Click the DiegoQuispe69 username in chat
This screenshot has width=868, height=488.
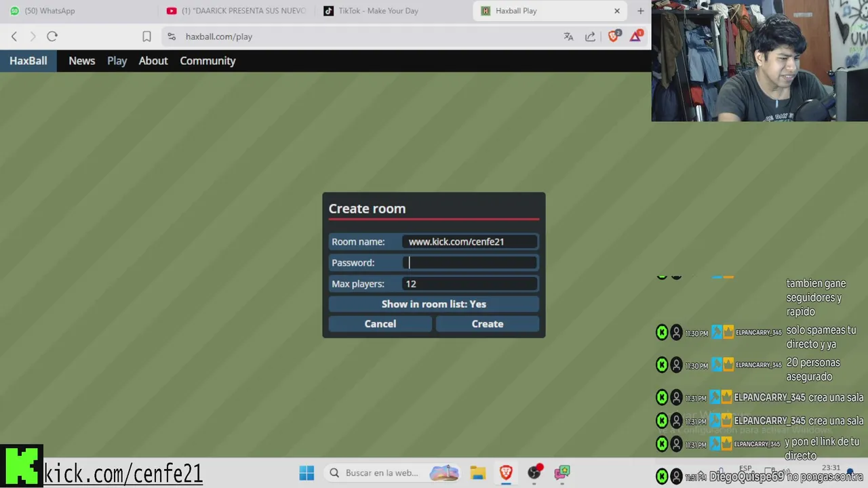point(746,477)
